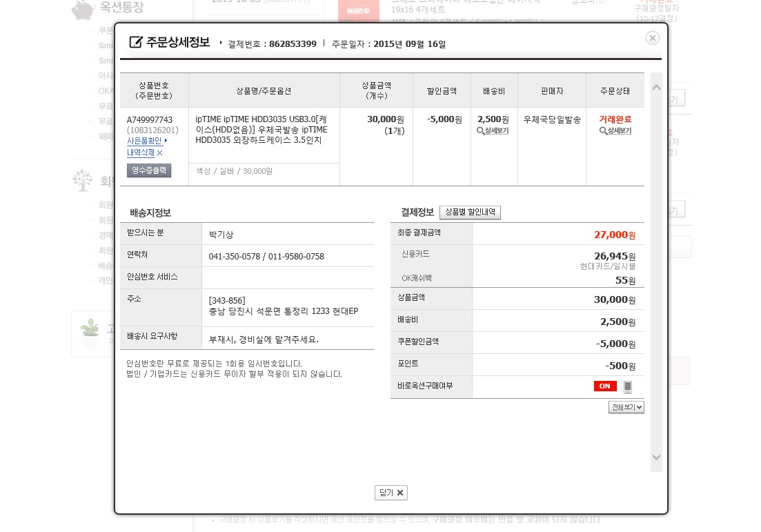Viewport: 761px width, 532px height.
Task: Click the magnifier icon beside shipping 상세보기
Action: pyautogui.click(x=480, y=131)
